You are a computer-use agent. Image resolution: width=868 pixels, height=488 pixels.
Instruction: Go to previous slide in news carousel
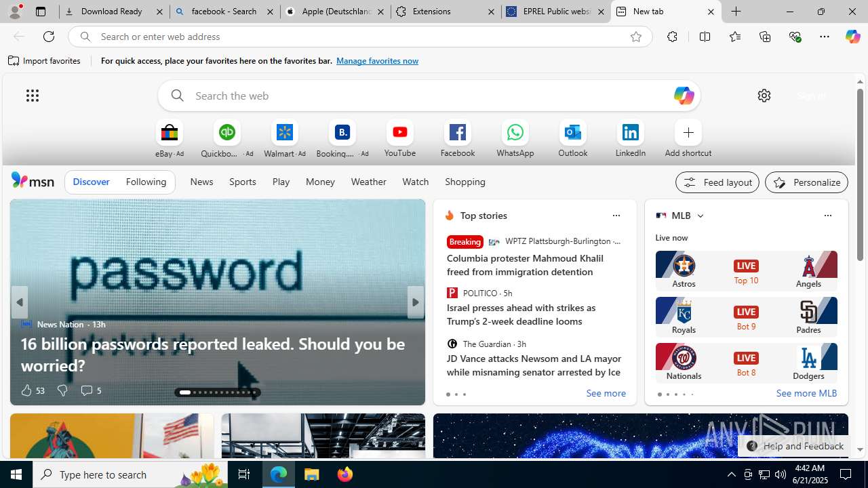[20, 302]
